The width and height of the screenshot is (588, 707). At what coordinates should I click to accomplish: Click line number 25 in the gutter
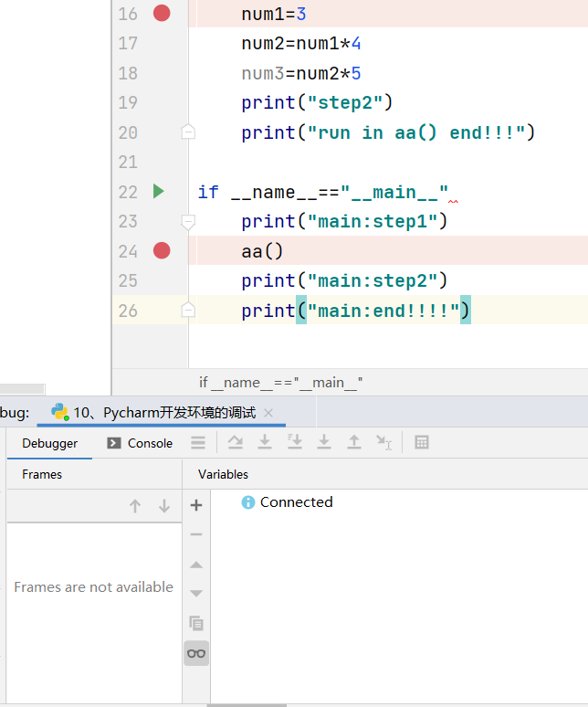coord(128,280)
